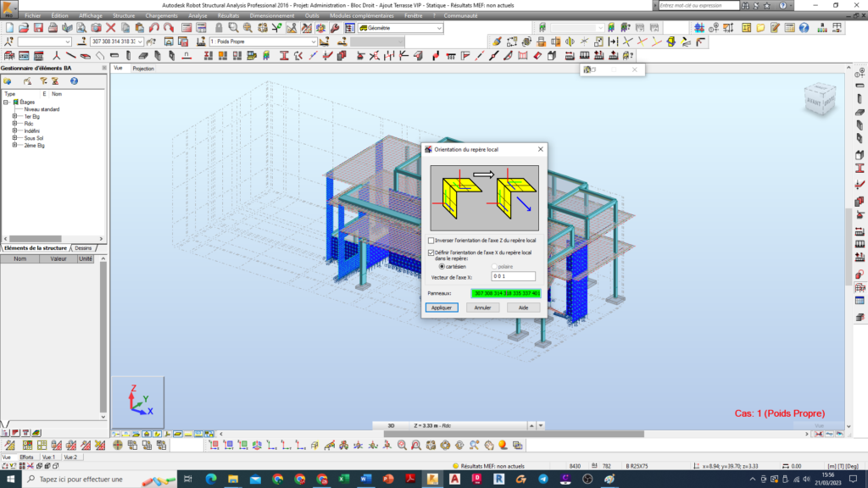The height and width of the screenshot is (488, 868).
Task: Uncheck "Définir l'orientation de l'axe X du repère local"
Action: (x=431, y=252)
